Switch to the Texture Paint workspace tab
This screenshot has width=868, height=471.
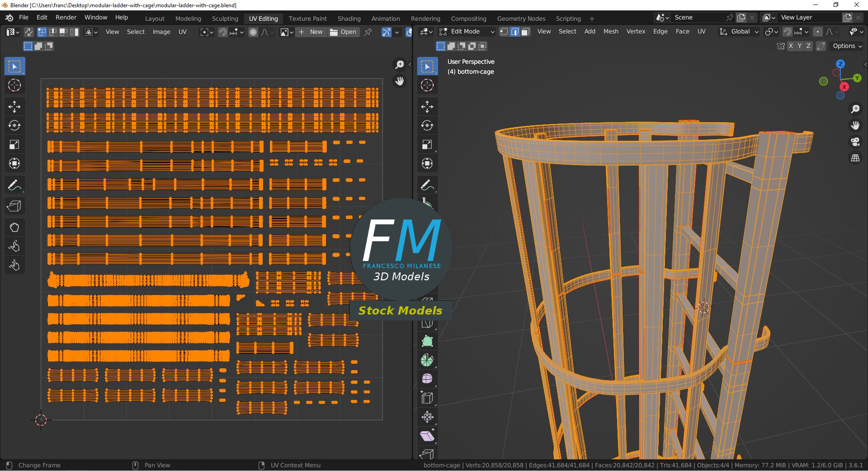(x=307, y=19)
